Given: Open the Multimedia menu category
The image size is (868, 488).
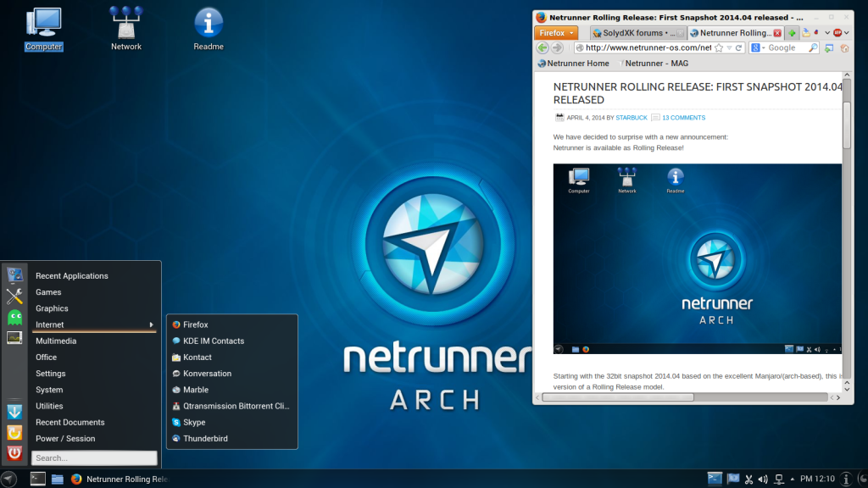Looking at the screenshot, I should tap(56, 341).
